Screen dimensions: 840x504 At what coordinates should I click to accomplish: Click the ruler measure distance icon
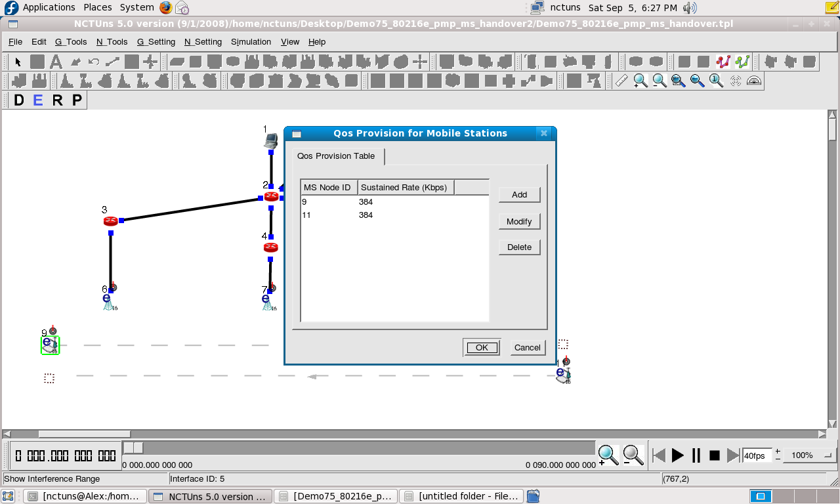click(621, 81)
